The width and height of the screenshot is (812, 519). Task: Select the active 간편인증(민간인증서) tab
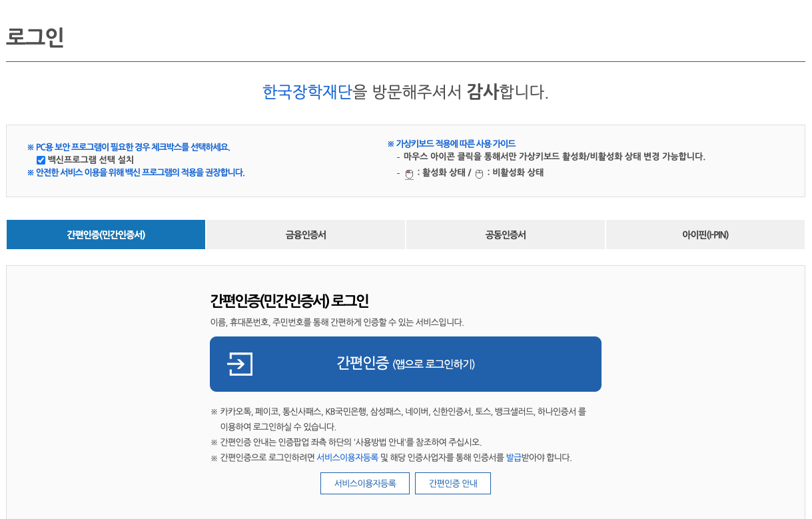[x=105, y=235]
